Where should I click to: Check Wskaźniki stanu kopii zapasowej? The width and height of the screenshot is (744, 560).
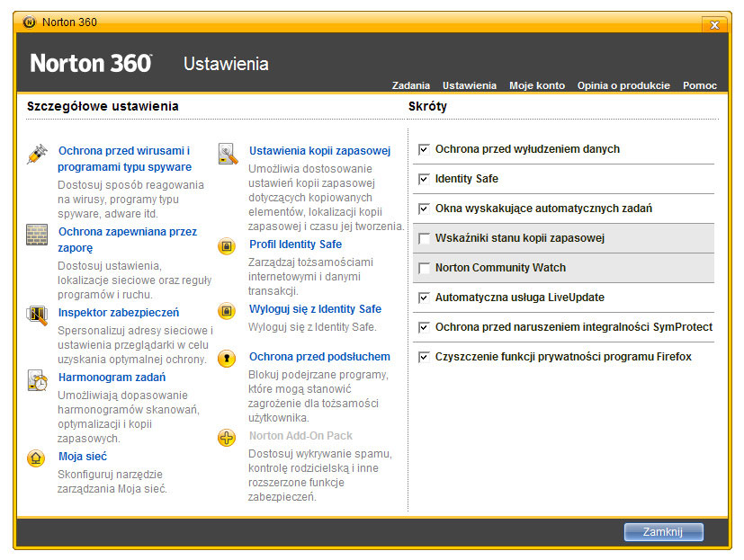[x=425, y=238]
